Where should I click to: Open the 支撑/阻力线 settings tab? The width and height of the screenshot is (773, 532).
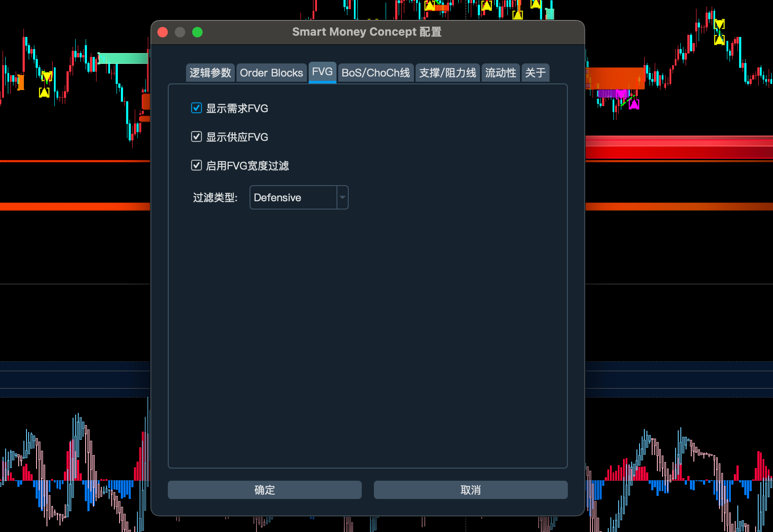(447, 73)
